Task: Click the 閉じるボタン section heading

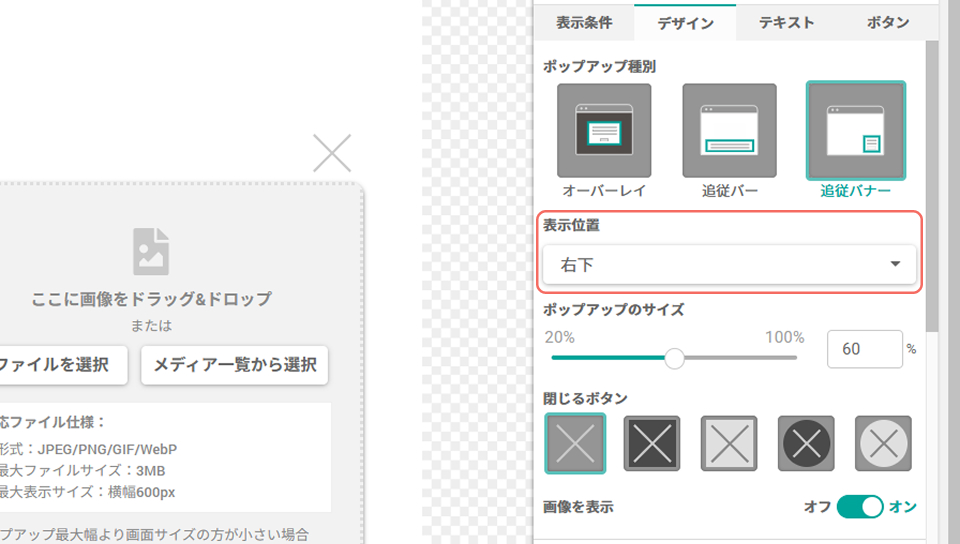Action: 585,398
